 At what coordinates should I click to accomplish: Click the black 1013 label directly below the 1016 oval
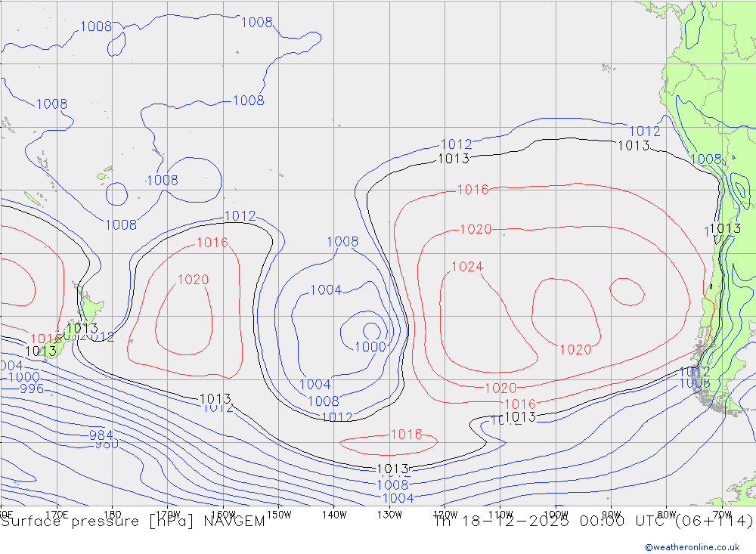pos(392,469)
